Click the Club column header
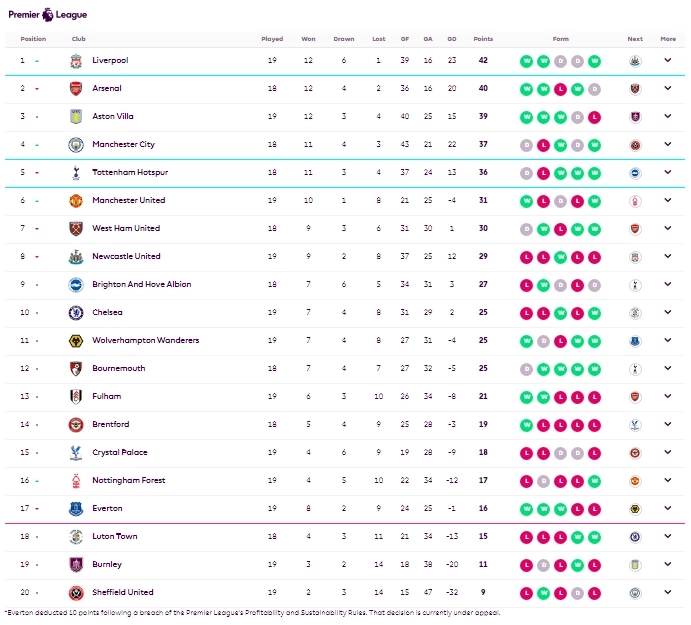 tap(78, 39)
